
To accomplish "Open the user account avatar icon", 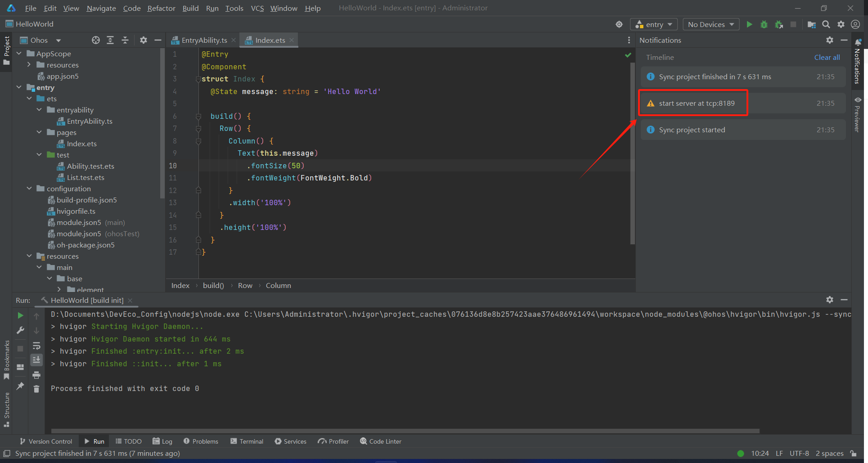I will click(x=856, y=24).
